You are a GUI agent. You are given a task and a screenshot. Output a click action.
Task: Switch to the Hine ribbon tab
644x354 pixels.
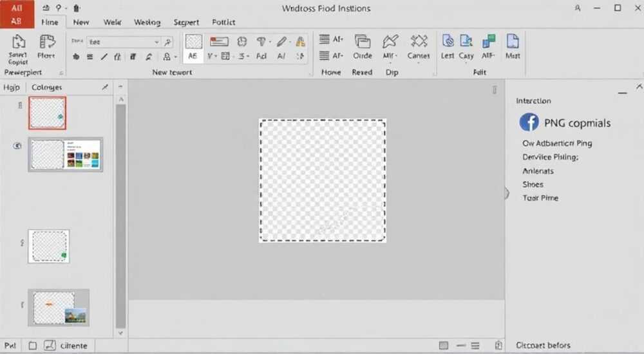tap(50, 22)
